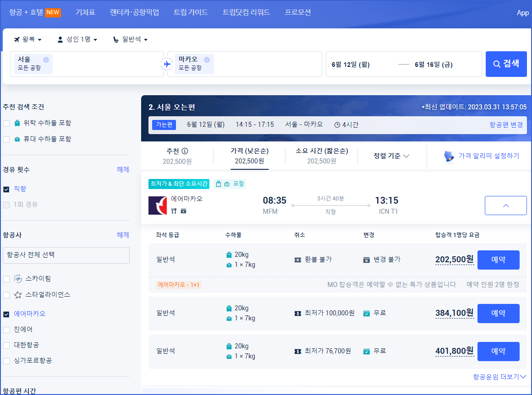Open the 기차표 menu item
This screenshot has height=395, width=532.
point(85,12)
